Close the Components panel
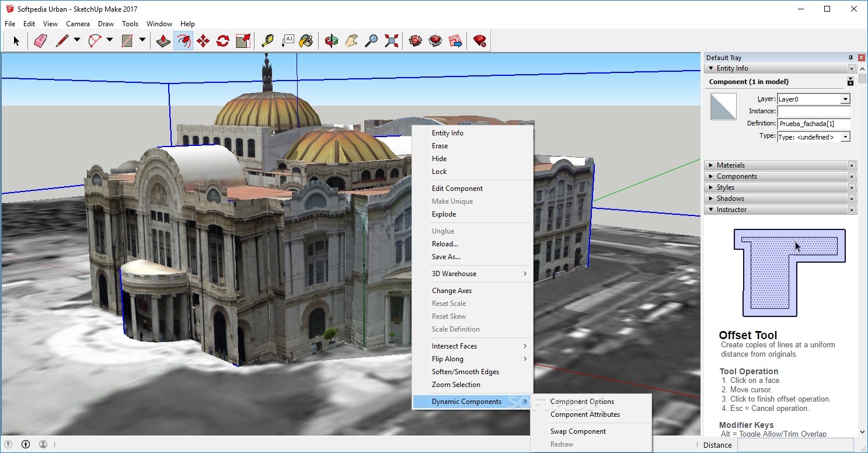 pos(852,176)
